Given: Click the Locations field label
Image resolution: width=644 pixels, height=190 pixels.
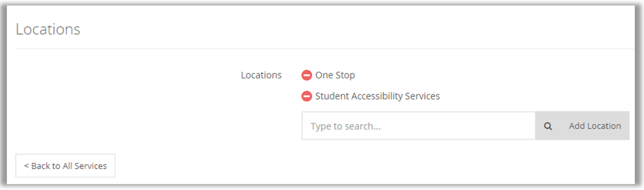Looking at the screenshot, I should 261,75.
